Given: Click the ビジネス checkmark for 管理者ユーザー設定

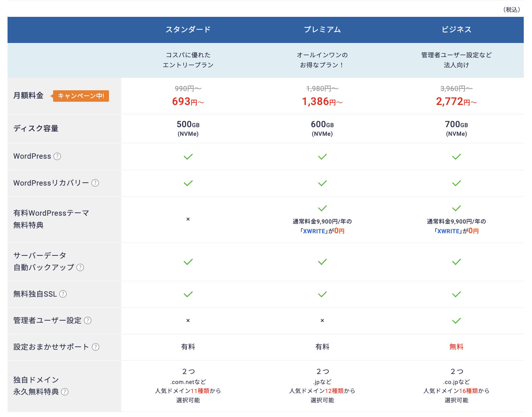Looking at the screenshot, I should (456, 321).
